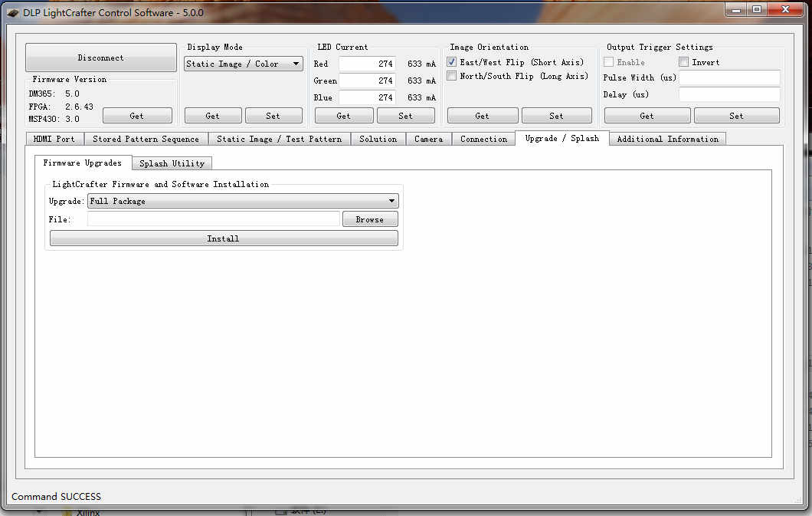Open Static Image / Test Pattern tab
Screen dimensions: 812x516
[x=280, y=139]
